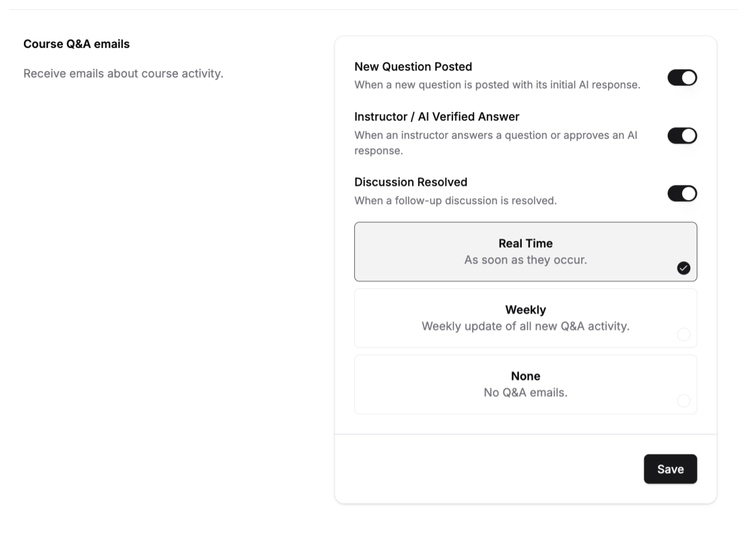
Task: Choose None to stop all Q&A emails
Action: click(x=525, y=384)
